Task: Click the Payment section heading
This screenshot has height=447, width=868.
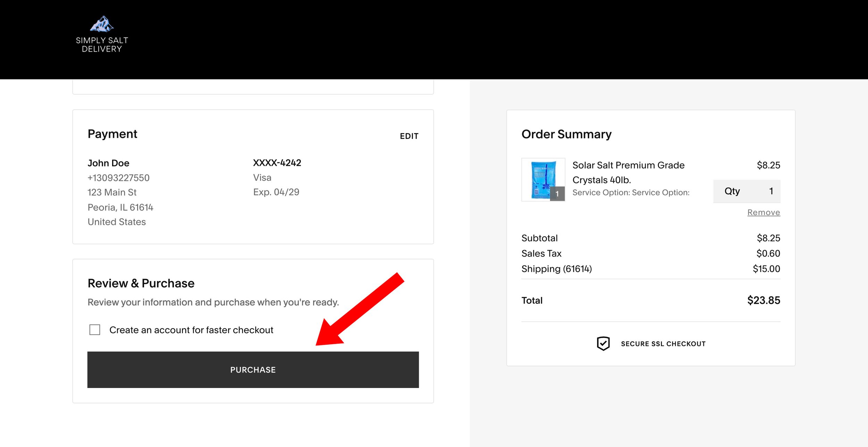Action: [x=112, y=134]
